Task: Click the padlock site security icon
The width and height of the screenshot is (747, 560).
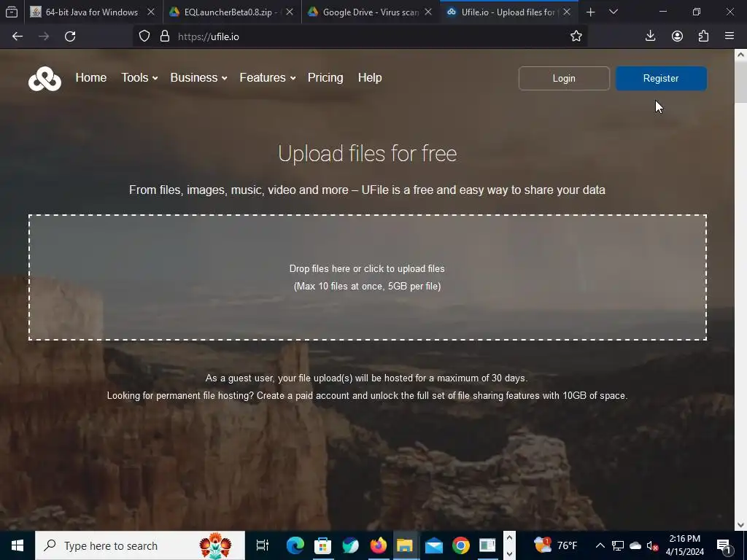Action: pos(165,36)
